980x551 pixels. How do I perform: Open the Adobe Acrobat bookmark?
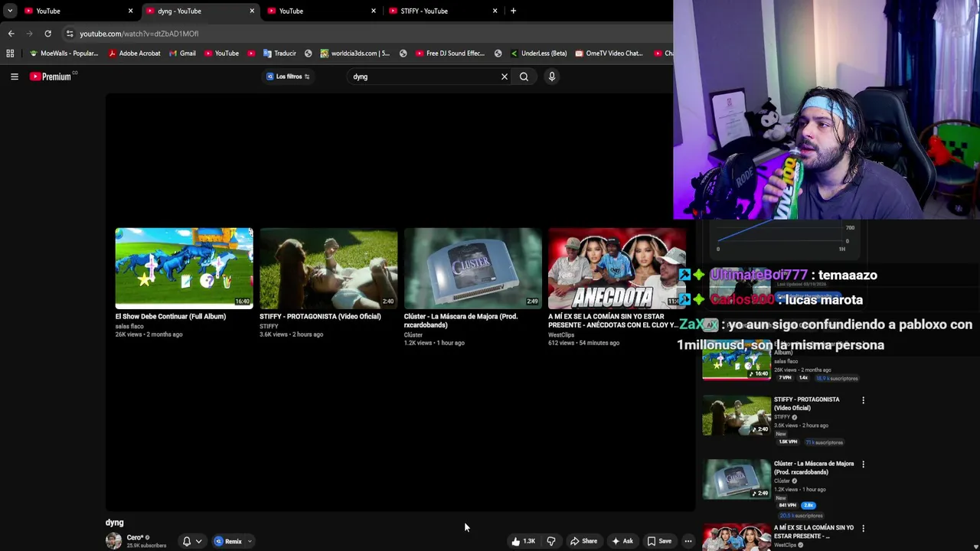coord(134,54)
